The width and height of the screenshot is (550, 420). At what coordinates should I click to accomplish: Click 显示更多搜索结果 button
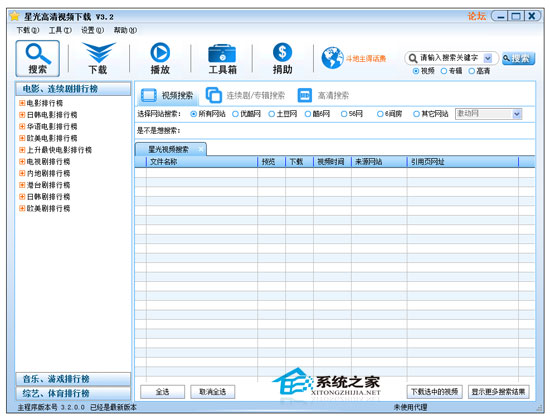click(x=498, y=392)
